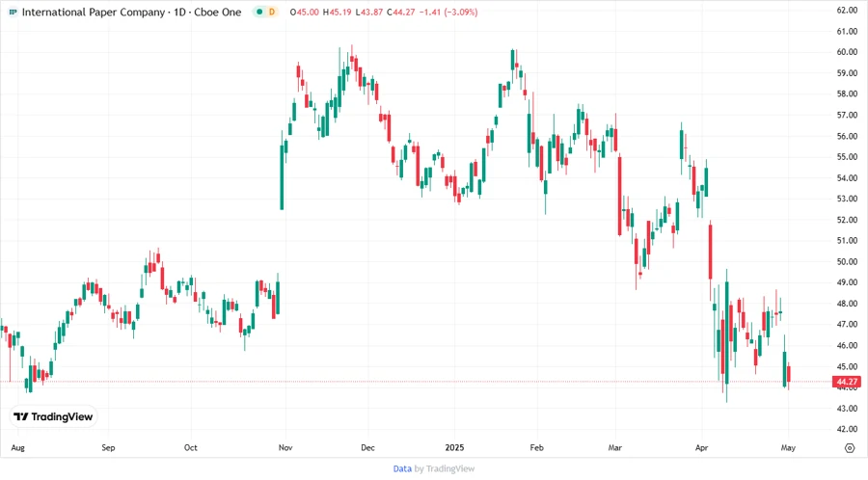Click the 46.00 price axis label

(847, 346)
